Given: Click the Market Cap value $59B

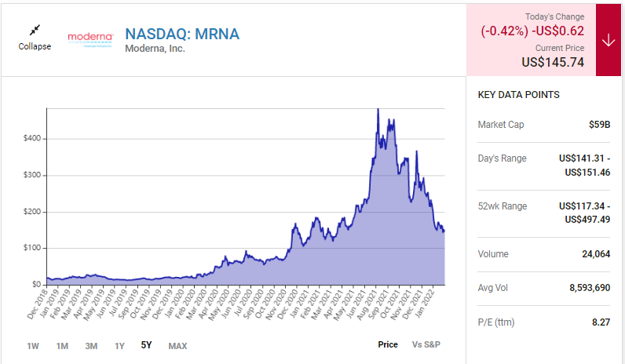Looking at the screenshot, I should 600,125.
